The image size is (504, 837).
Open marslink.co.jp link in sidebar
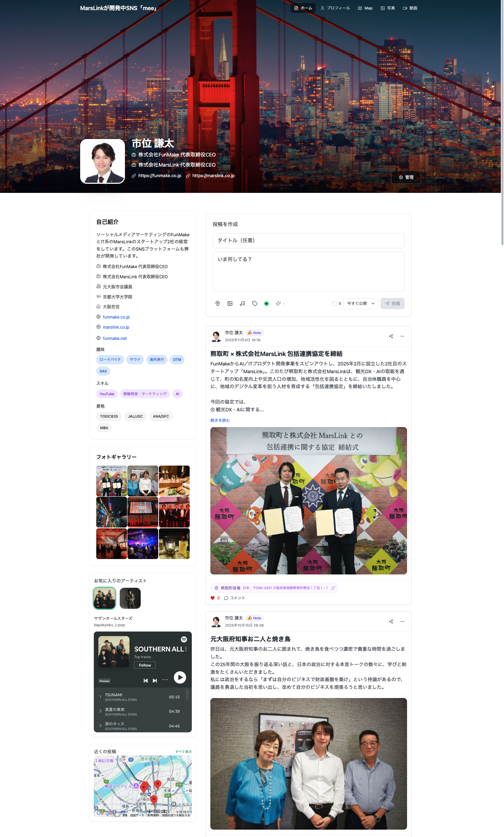point(116,327)
